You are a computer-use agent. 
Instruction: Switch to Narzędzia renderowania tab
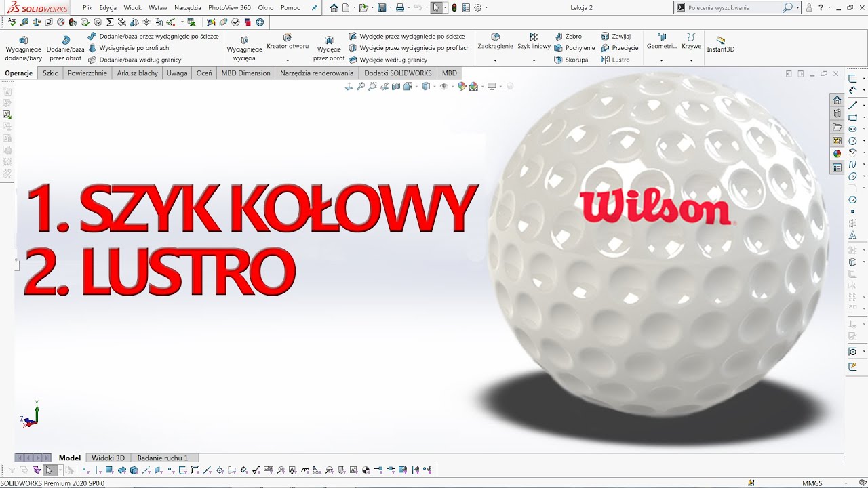coord(317,73)
